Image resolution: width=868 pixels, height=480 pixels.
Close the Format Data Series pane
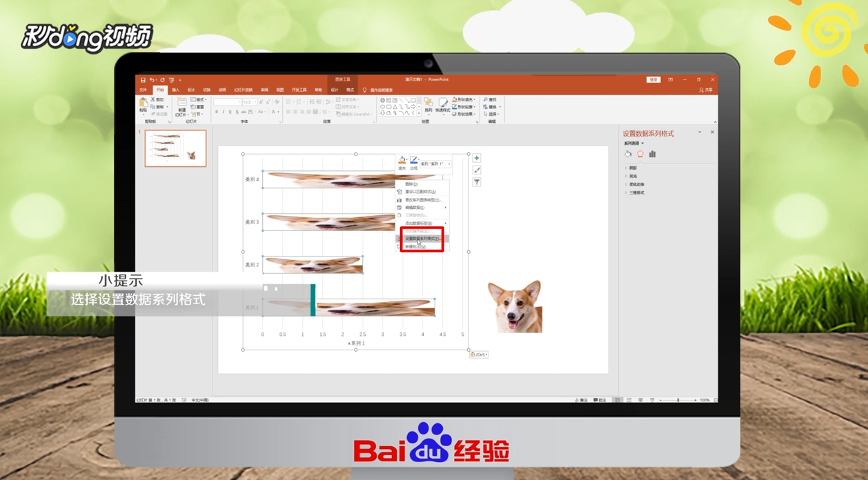coord(712,132)
